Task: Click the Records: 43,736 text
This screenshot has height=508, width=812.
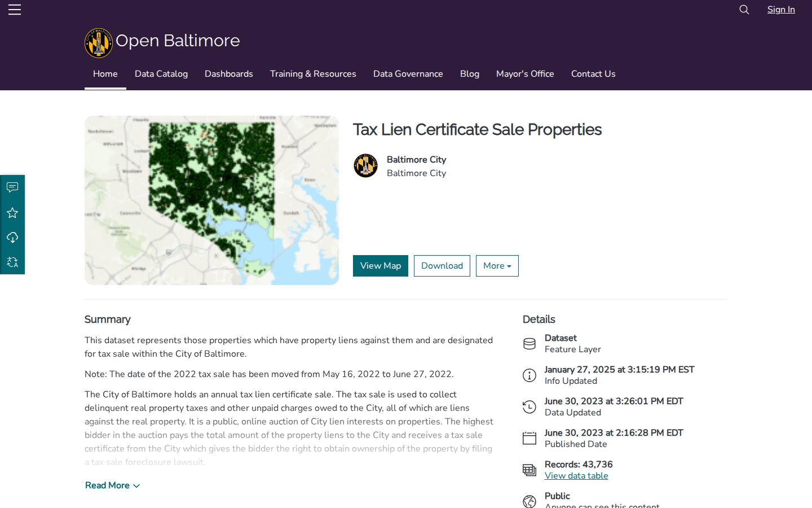Action: (579, 465)
